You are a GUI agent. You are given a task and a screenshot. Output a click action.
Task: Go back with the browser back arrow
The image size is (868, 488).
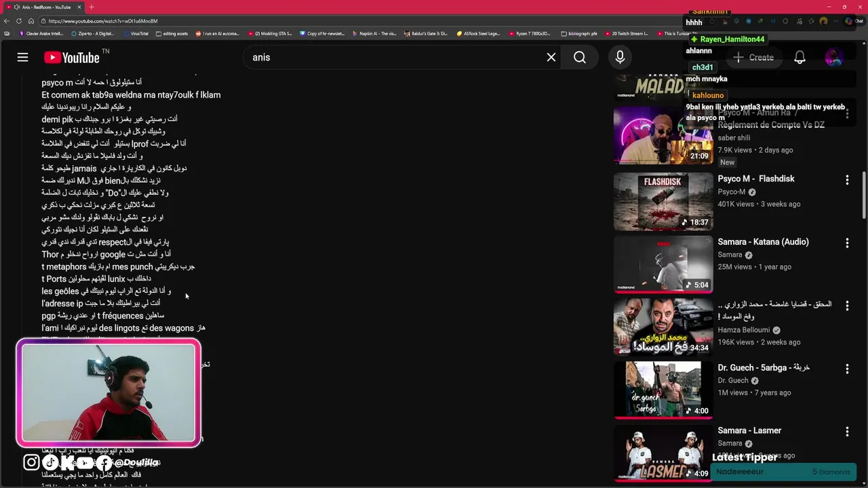tap(7, 21)
